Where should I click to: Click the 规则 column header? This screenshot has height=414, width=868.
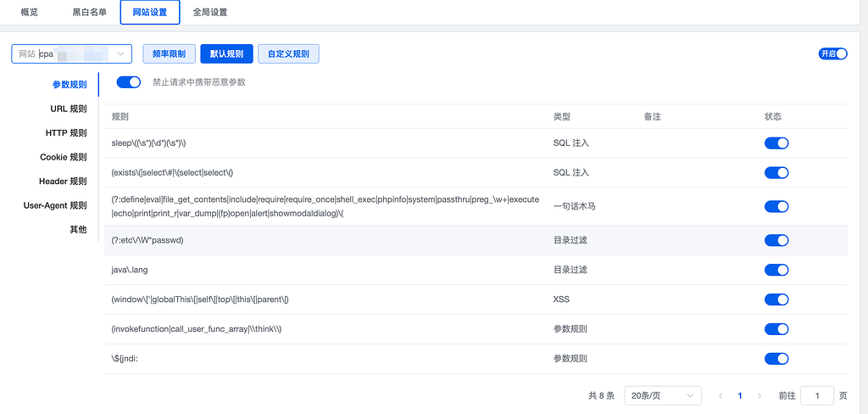pyautogui.click(x=120, y=117)
